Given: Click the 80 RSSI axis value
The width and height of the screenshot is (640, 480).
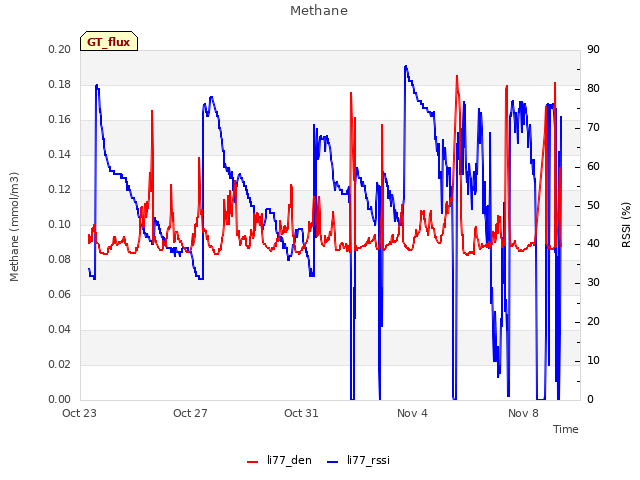Looking at the screenshot, I should [x=593, y=88].
